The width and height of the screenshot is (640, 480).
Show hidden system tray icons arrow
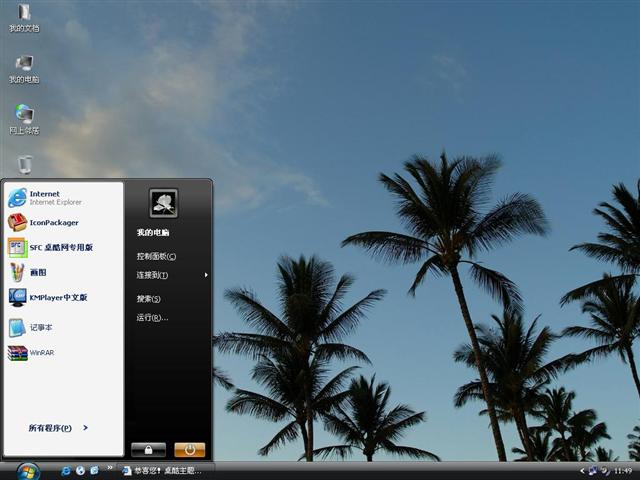point(582,471)
